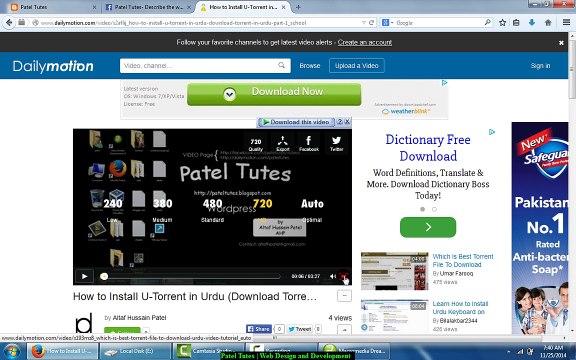Seek using the video progress bar
The height and width of the screenshot is (360, 576).
click(190, 276)
